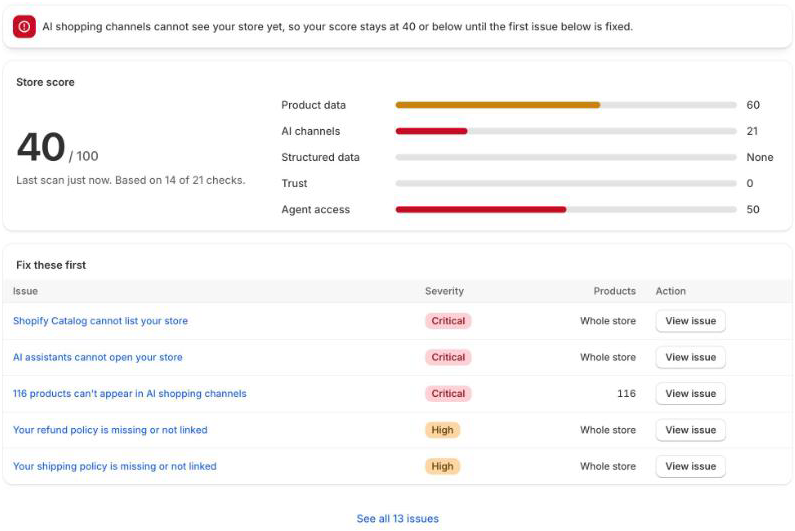Click View issue for Shopify Catalog row
Viewport: 795px width, 531px height.
click(x=691, y=321)
